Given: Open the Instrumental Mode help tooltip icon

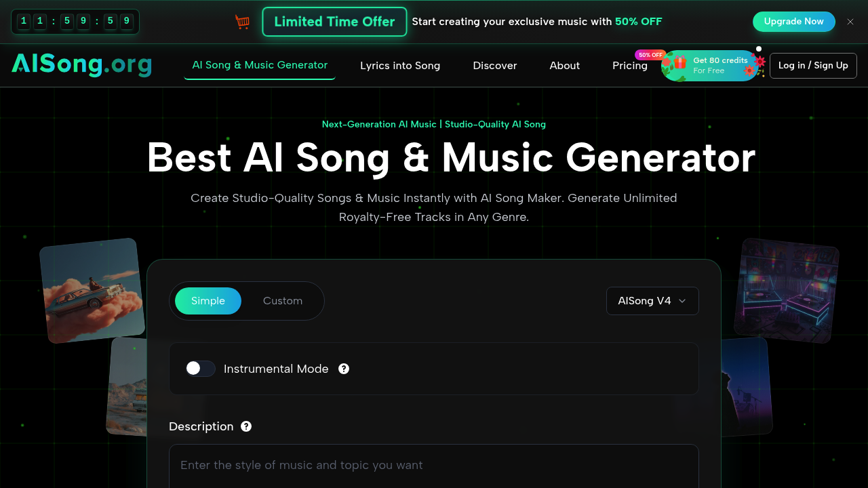Looking at the screenshot, I should click(343, 369).
